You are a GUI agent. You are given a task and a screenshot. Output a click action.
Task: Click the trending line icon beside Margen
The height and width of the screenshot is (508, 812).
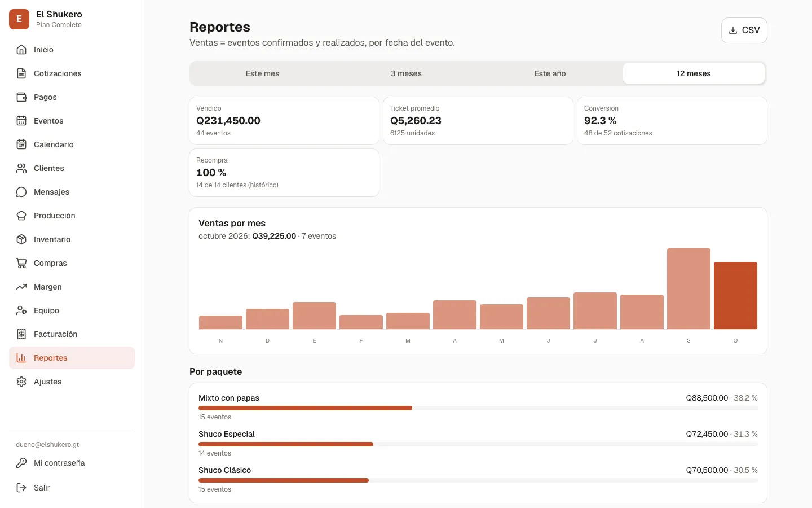click(x=21, y=287)
